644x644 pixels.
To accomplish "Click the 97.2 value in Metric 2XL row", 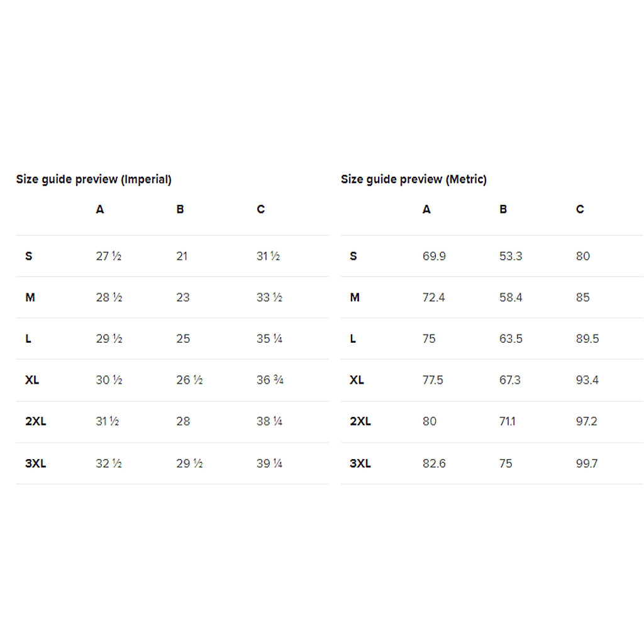I will point(586,421).
